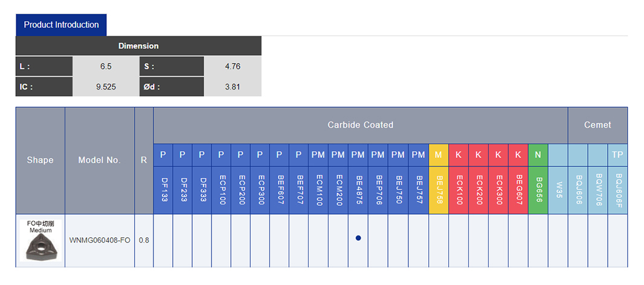Click the yellow BEJ758 grade cell
Viewport: 644px width, 285px height.
coord(438,190)
